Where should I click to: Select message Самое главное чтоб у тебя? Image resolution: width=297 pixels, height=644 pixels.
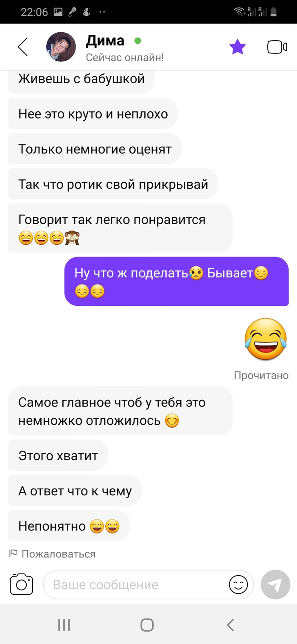pyautogui.click(x=120, y=411)
